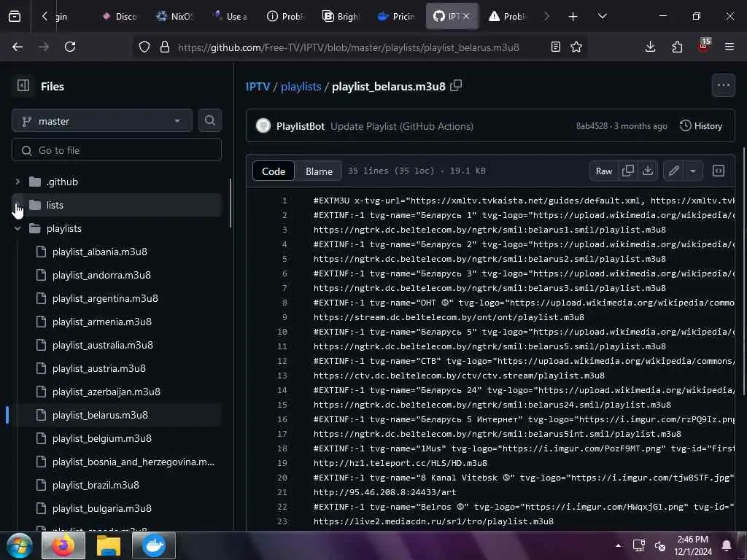The height and width of the screenshot is (560, 747).
Task: Click the 'Go to file' search field
Action: click(117, 150)
